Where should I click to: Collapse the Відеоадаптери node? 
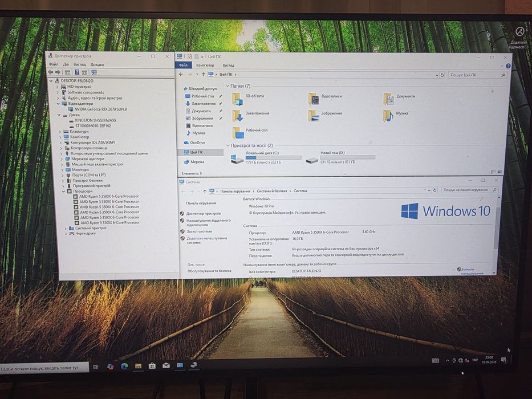pos(58,104)
